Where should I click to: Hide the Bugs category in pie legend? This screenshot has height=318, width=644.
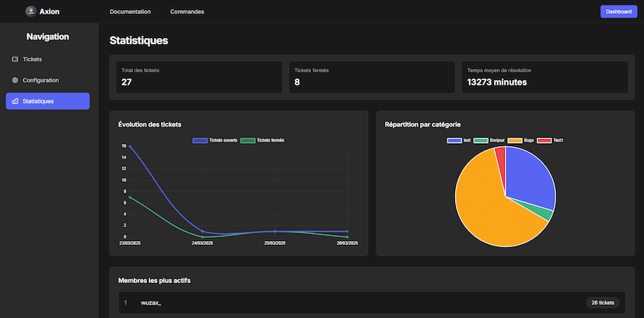pos(521,140)
